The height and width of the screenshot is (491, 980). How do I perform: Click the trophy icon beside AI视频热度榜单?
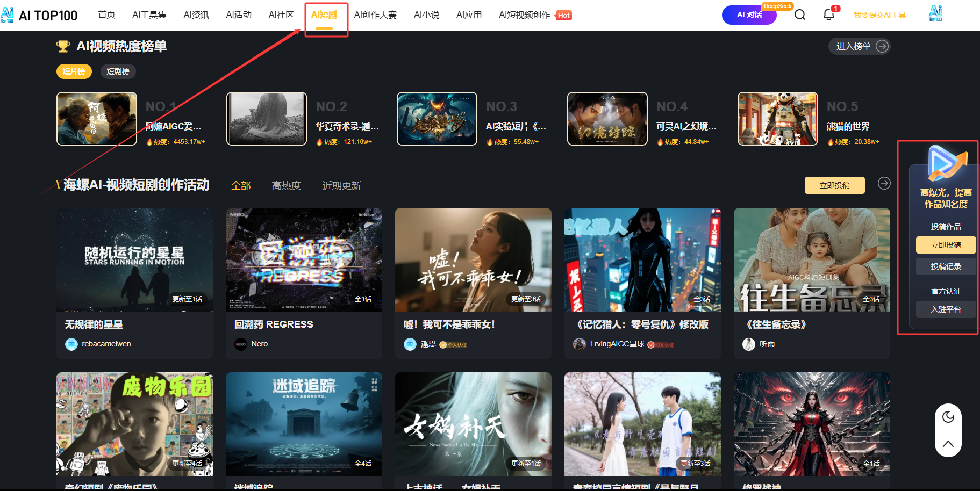(63, 47)
